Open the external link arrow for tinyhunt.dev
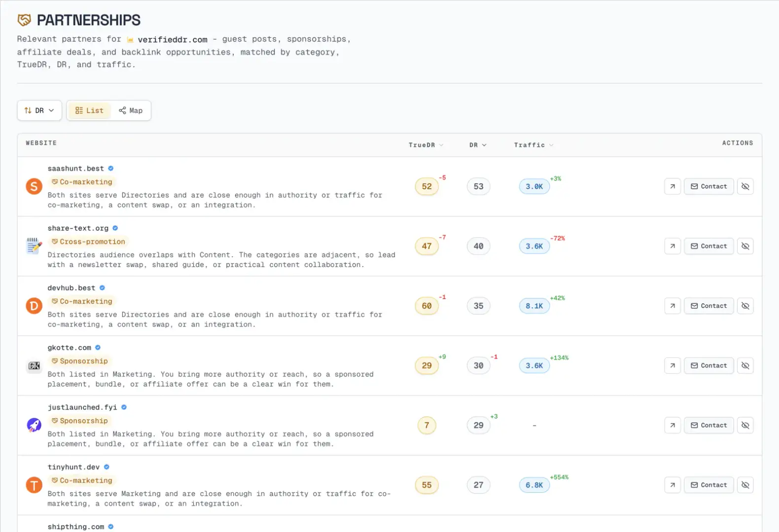779x532 pixels. [673, 485]
